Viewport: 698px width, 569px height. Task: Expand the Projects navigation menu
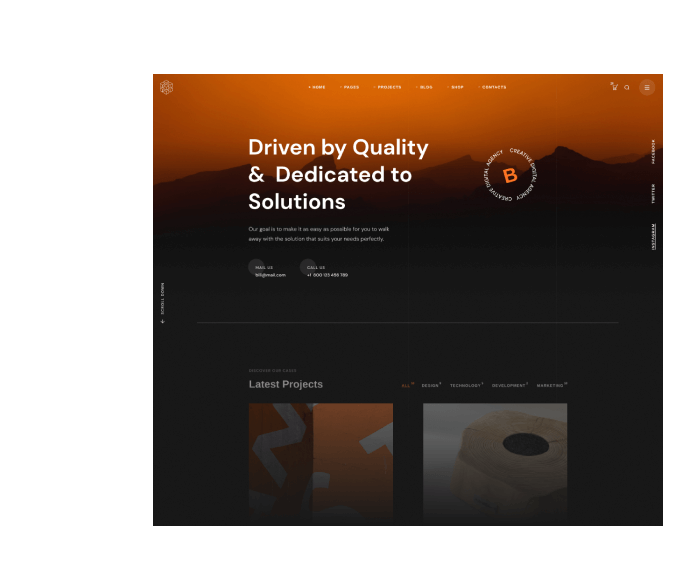point(388,88)
